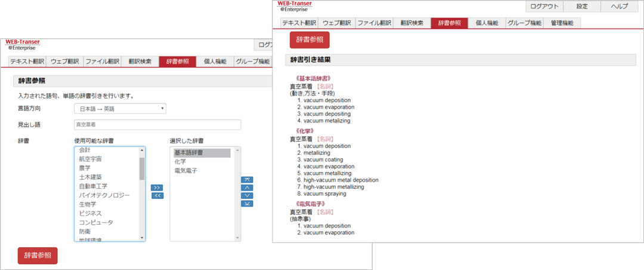The width and height of the screenshot is (644, 270).
Task: Select 基本語辞書 in selected dictionaries list
Action: [x=202, y=153]
